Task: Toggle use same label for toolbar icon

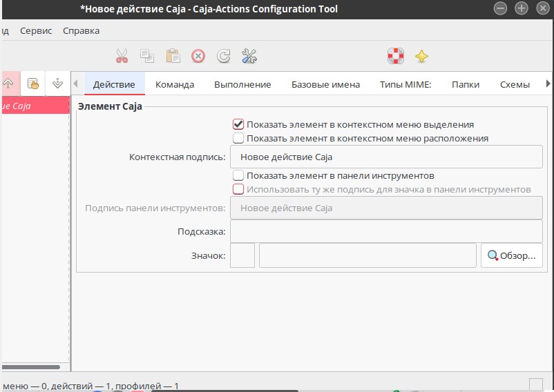Action: (x=238, y=189)
